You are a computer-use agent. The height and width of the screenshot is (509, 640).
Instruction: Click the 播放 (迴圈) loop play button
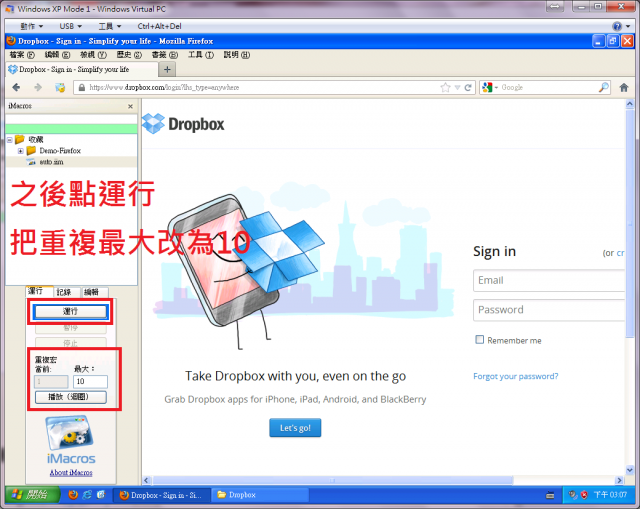(x=71, y=397)
